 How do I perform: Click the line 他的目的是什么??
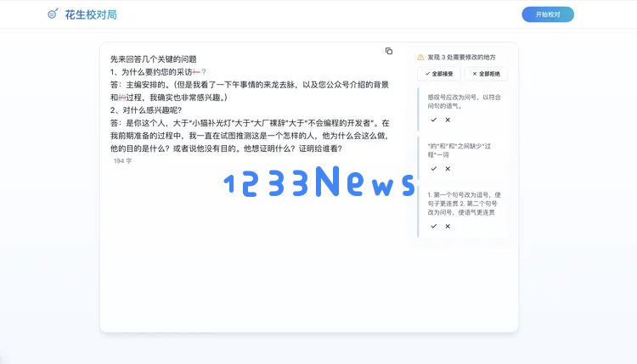pyautogui.click(x=226, y=148)
